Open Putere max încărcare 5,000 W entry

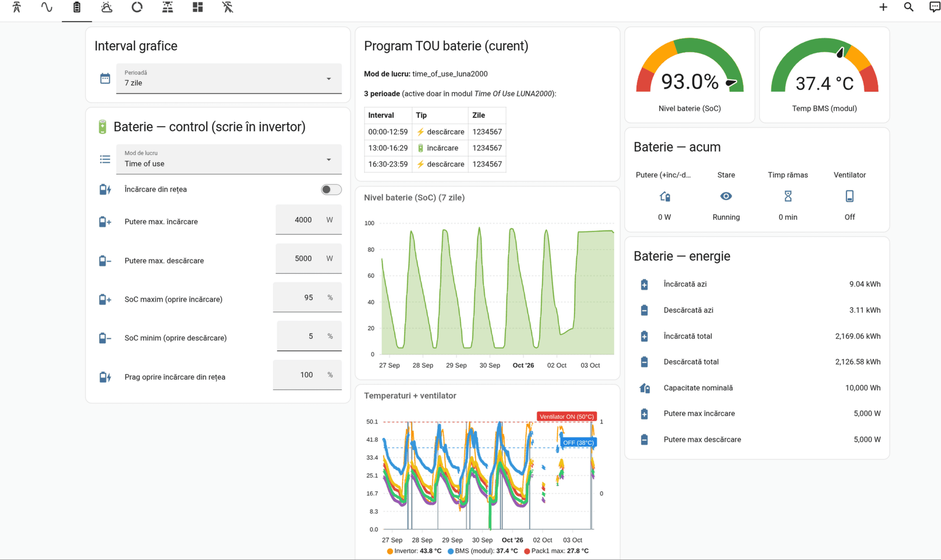(x=757, y=414)
